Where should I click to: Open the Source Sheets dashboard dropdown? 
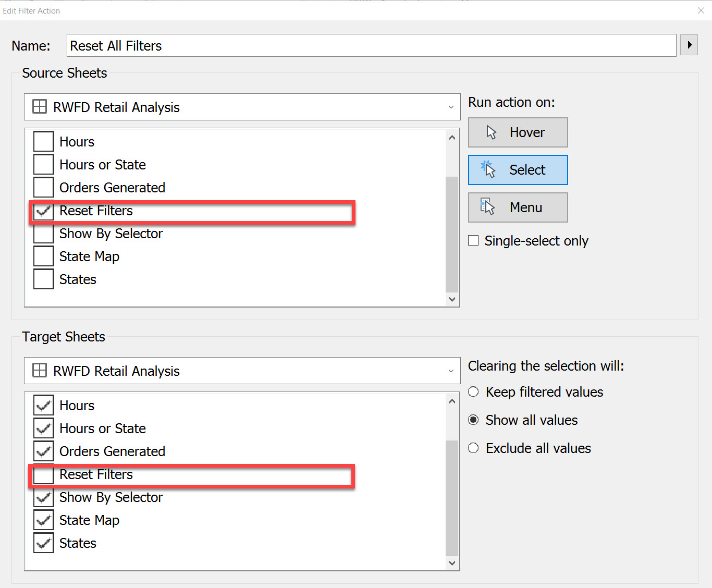coord(450,107)
